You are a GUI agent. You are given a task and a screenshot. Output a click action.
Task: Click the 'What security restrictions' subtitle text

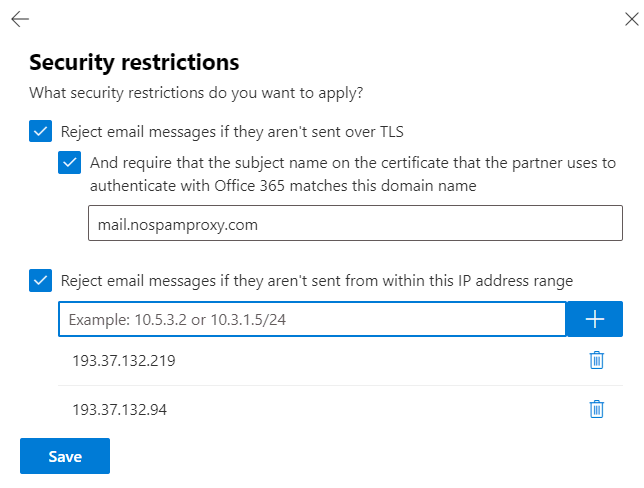coord(196,93)
